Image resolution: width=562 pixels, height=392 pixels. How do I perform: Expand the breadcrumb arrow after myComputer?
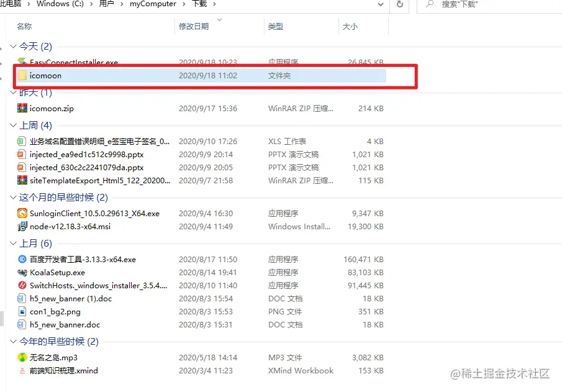pos(184,4)
